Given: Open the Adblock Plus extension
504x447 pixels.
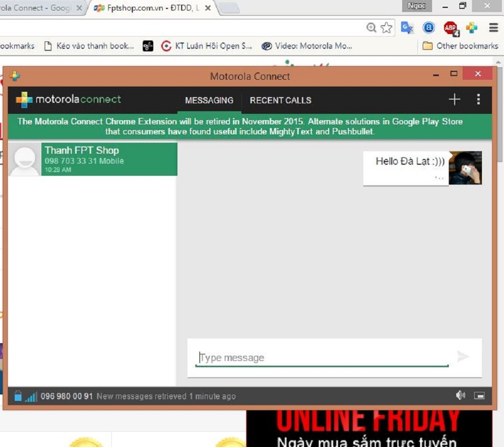Looking at the screenshot, I should coord(450,28).
